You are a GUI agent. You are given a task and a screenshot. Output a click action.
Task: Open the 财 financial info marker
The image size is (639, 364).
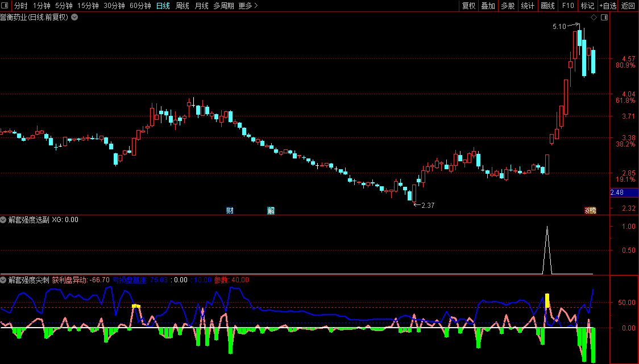click(230, 211)
